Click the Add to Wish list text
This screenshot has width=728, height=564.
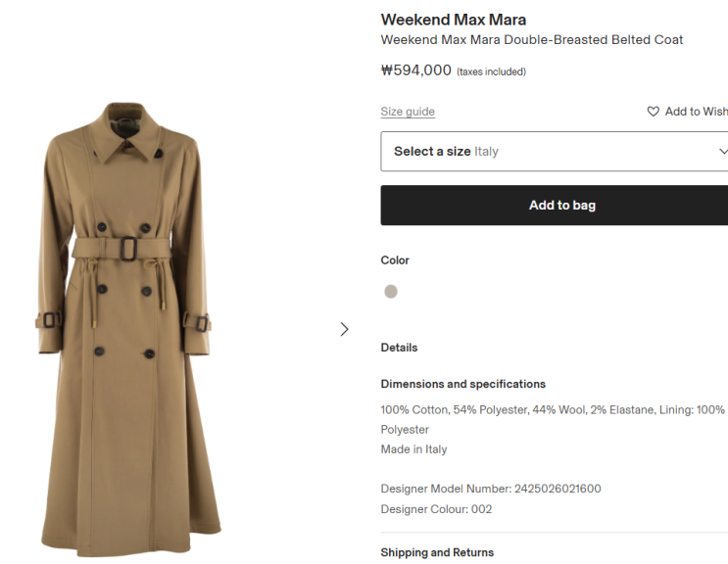point(696,112)
